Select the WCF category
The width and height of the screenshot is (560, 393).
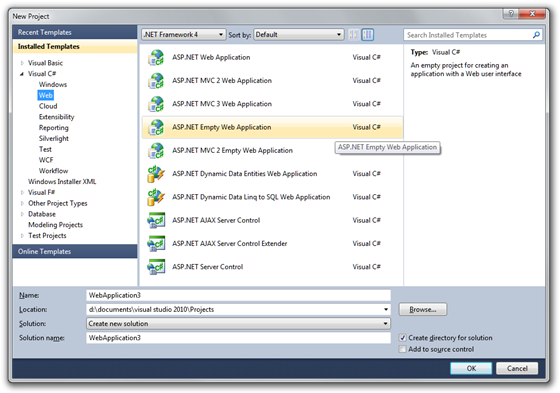point(46,160)
